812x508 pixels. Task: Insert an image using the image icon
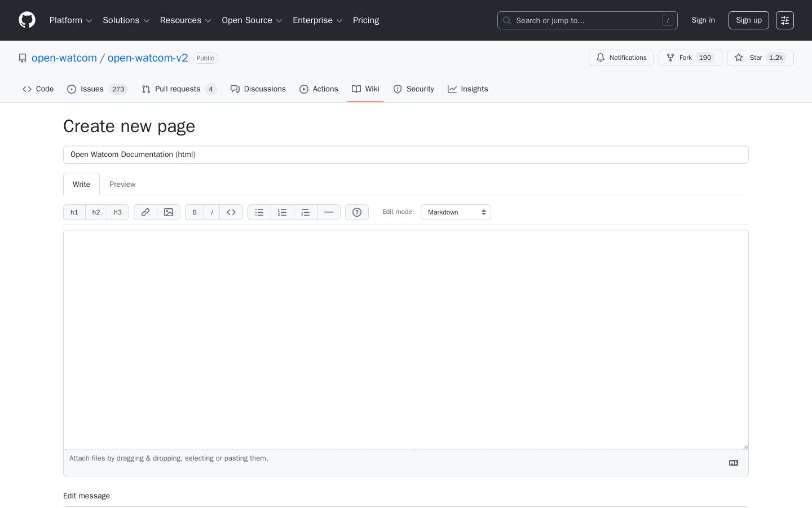(x=169, y=212)
